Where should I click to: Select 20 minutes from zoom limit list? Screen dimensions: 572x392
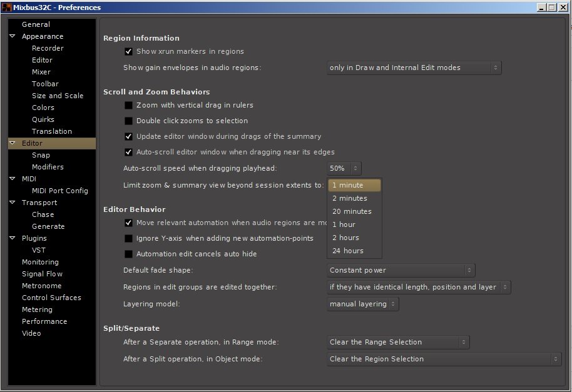[354, 211]
